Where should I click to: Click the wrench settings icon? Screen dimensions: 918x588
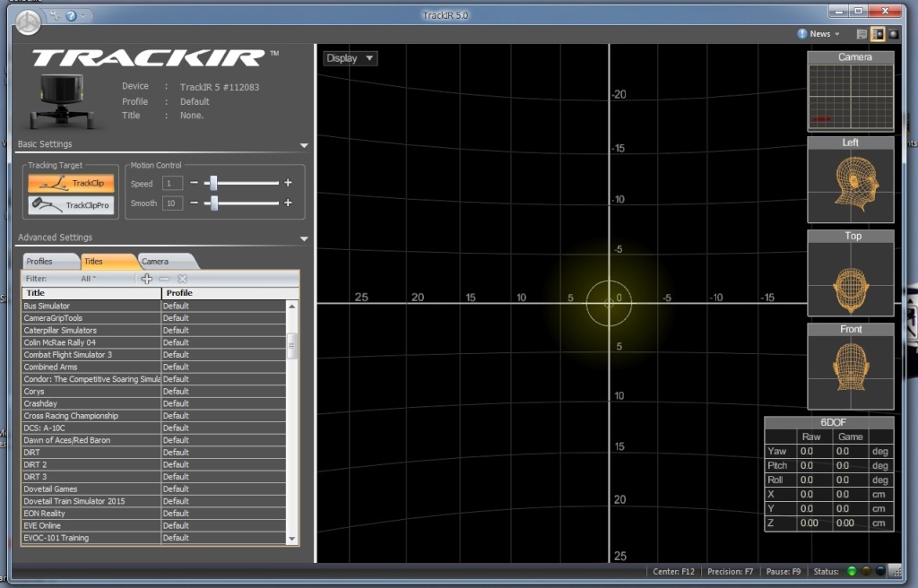[x=55, y=16]
